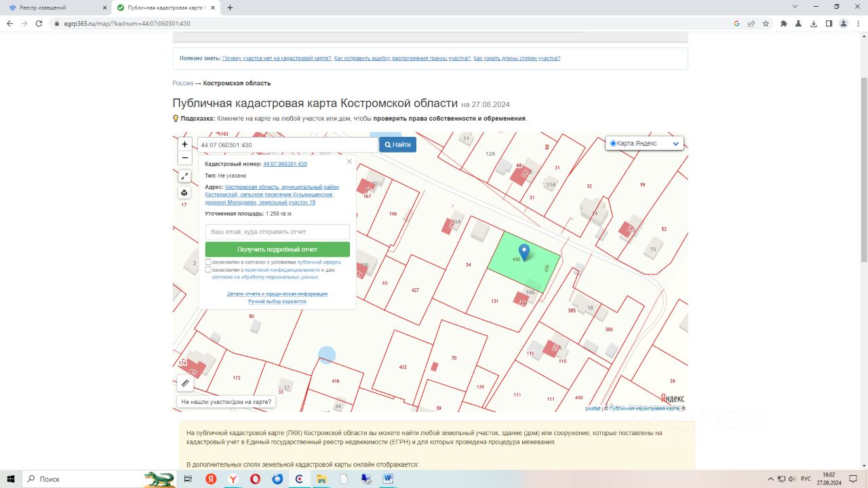The height and width of the screenshot is (488, 868).
Task: Bookmark this page with the star icon
Action: (x=766, y=23)
